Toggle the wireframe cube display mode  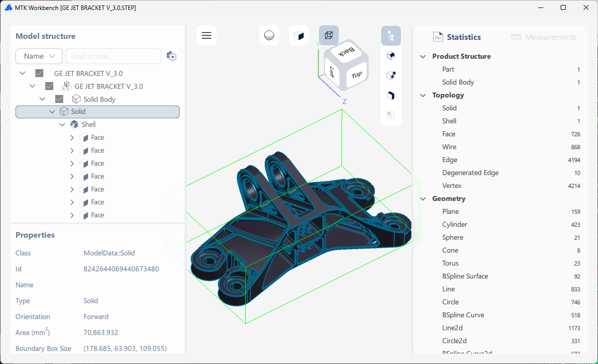(x=329, y=35)
